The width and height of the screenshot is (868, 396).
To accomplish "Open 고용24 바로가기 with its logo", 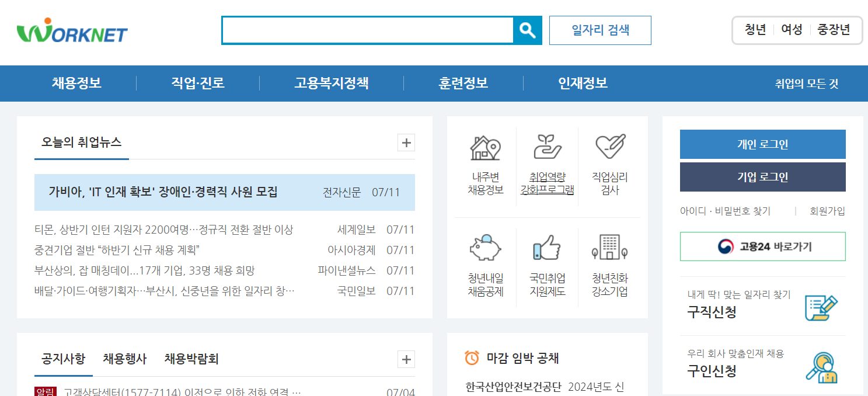I will 762,246.
